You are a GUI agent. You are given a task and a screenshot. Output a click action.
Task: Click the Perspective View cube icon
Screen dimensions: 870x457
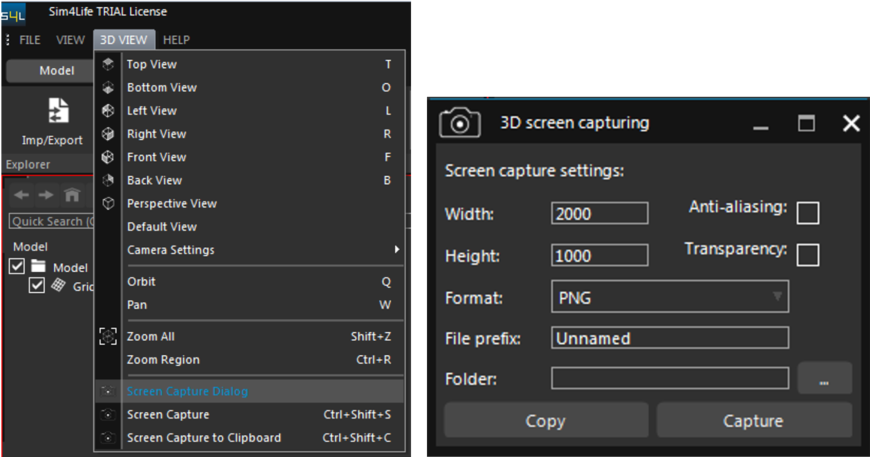pyautogui.click(x=108, y=203)
